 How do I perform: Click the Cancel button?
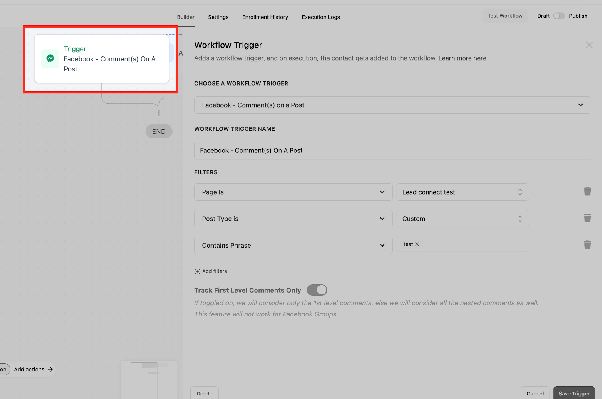535,393
